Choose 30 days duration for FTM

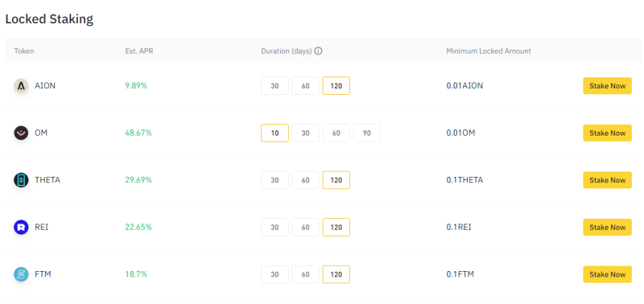(275, 274)
